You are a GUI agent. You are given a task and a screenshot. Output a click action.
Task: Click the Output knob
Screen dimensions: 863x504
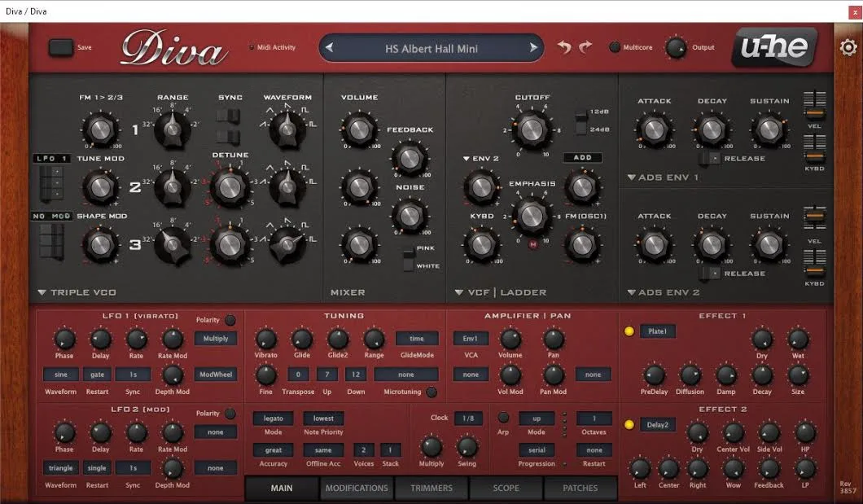click(x=676, y=48)
